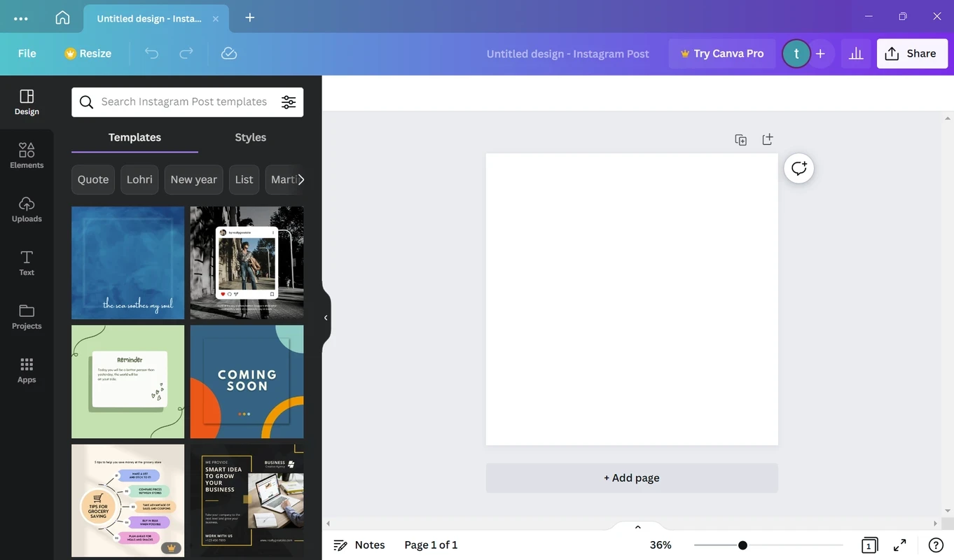Open the File menu
954x560 pixels.
pos(27,53)
